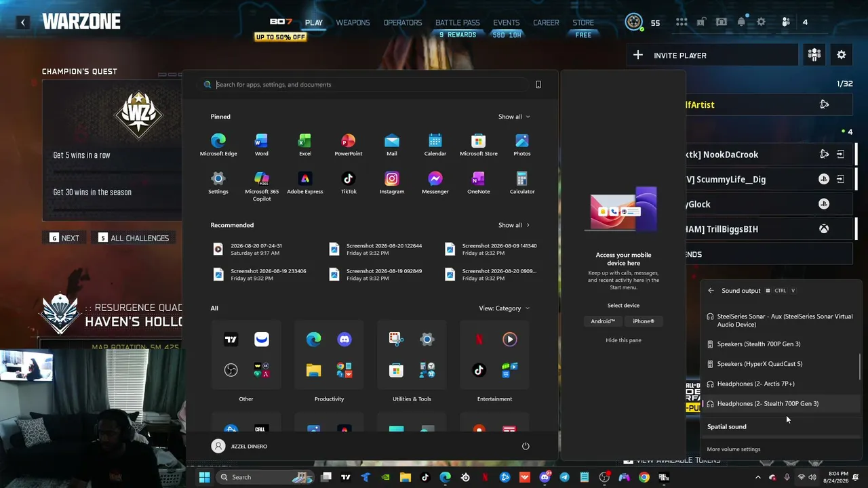
Task: Show all recommended files
Action: pos(514,225)
